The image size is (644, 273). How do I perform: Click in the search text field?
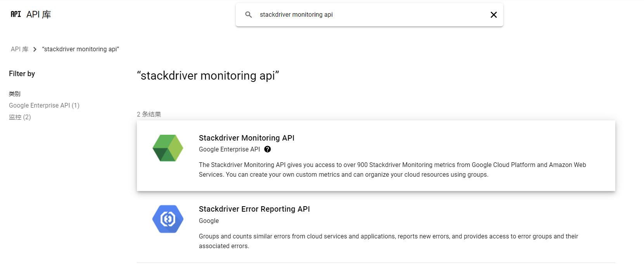pos(368,15)
